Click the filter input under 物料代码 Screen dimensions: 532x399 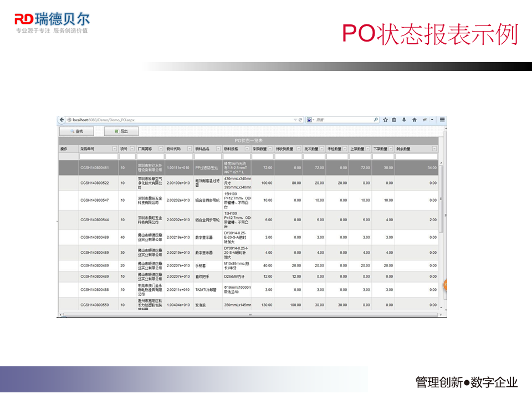point(179,156)
